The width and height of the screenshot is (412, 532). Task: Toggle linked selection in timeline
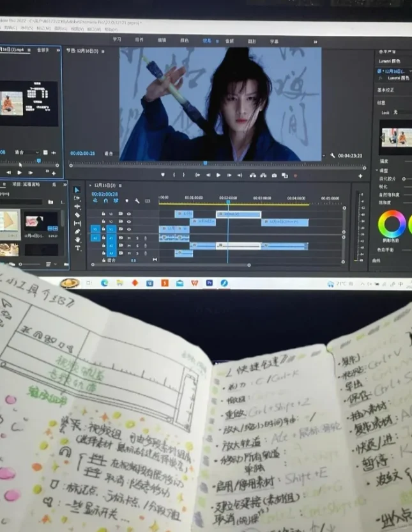point(116,201)
